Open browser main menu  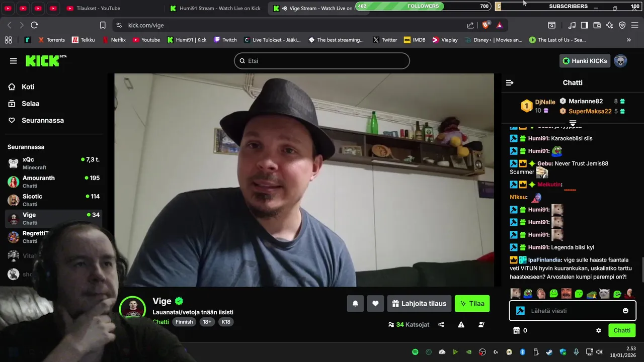pos(635,25)
